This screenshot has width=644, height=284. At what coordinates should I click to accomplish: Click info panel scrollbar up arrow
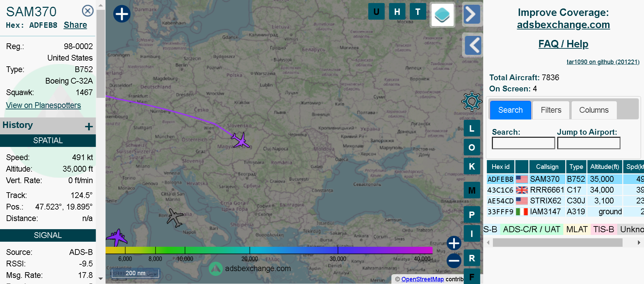tap(100, 5)
